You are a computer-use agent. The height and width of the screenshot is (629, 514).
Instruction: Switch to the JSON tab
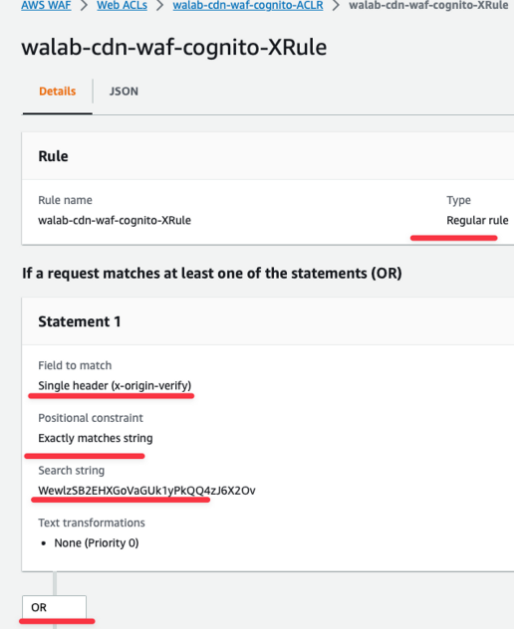coord(124,91)
